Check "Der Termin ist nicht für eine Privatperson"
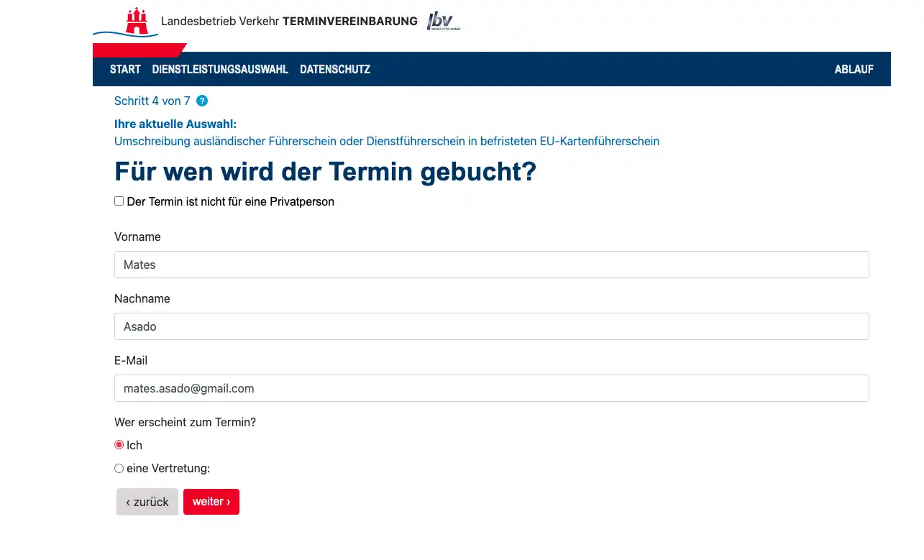924x560 pixels. click(x=119, y=201)
